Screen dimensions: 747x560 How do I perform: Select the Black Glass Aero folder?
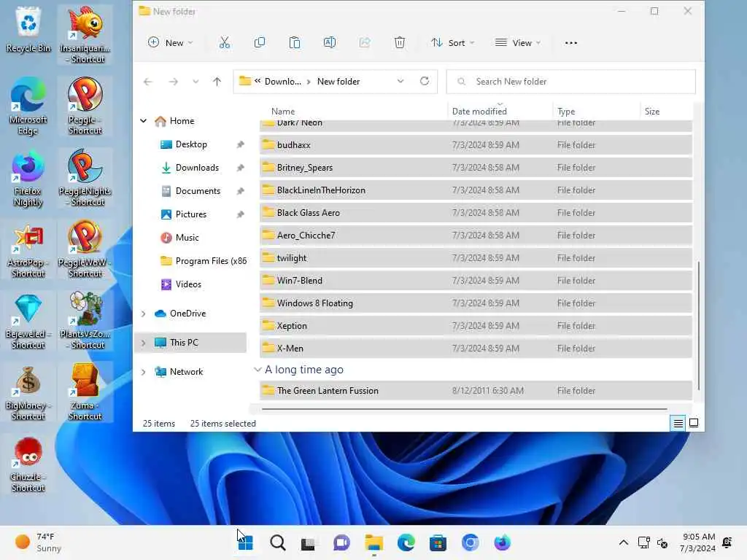click(x=476, y=213)
